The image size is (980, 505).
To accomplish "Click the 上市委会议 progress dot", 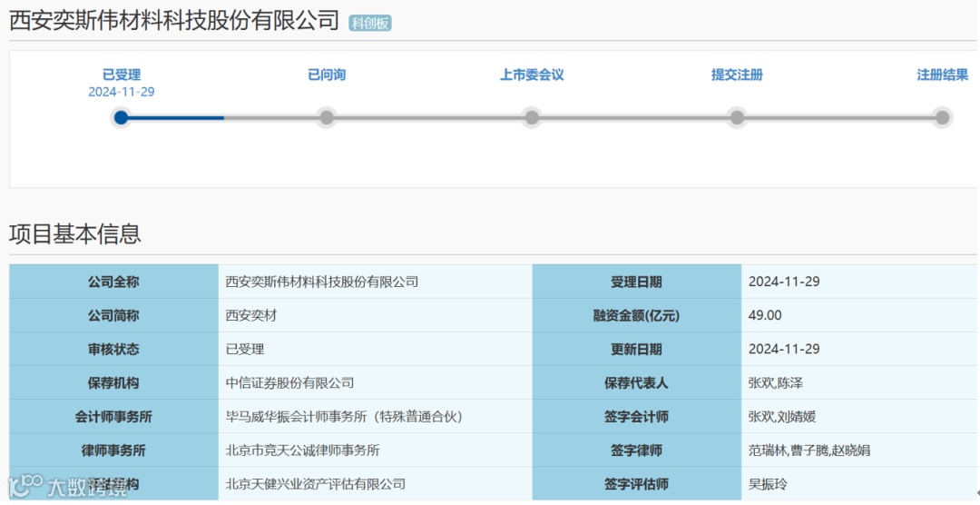I will coord(532,118).
